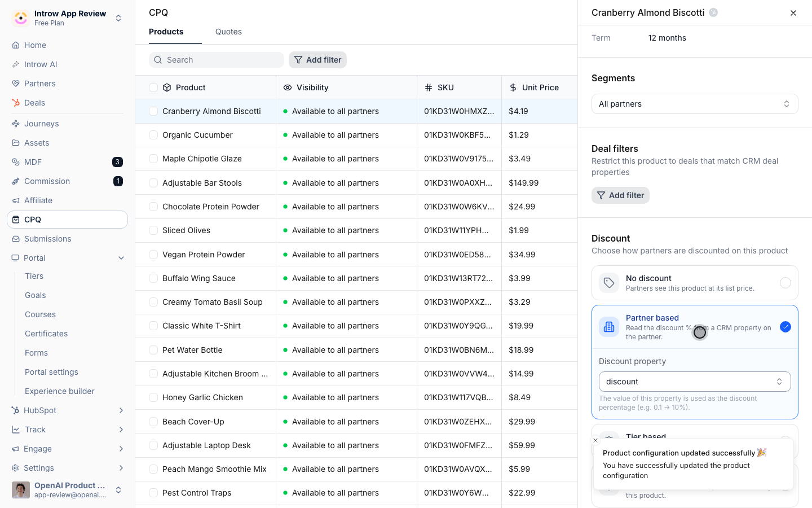812x508 pixels.
Task: Click the Commission badge showing 1
Action: [x=118, y=181]
